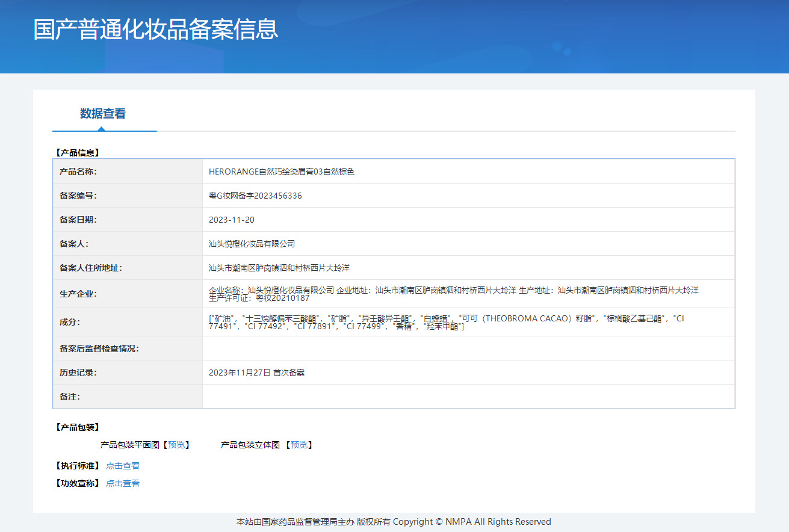789x532 pixels.
Task: Select the 【执行标准】 label
Action: click(x=76, y=466)
